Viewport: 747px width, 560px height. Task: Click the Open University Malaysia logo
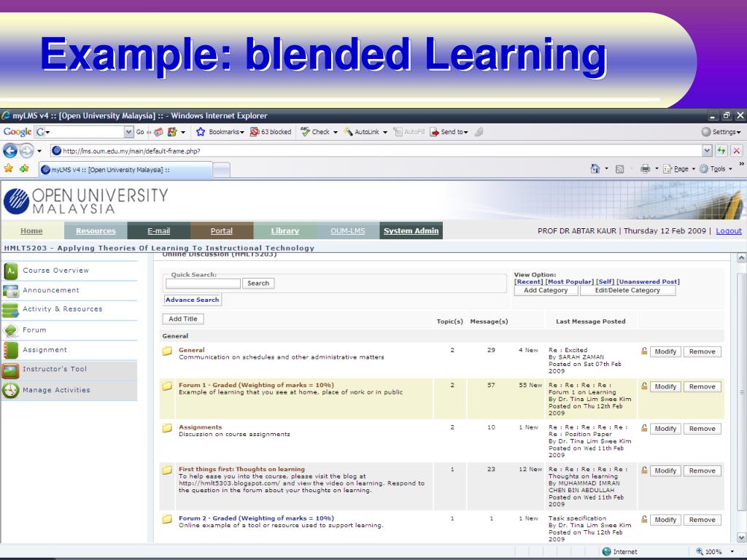(86, 201)
